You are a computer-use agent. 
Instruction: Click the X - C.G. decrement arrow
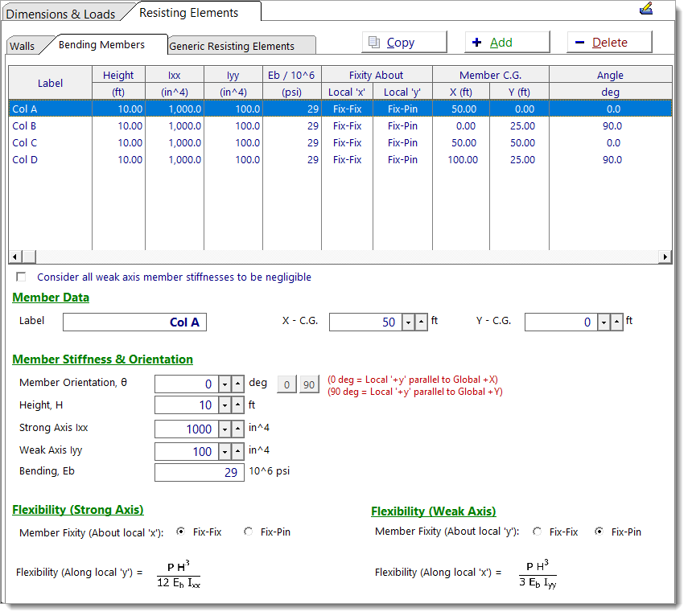(409, 322)
